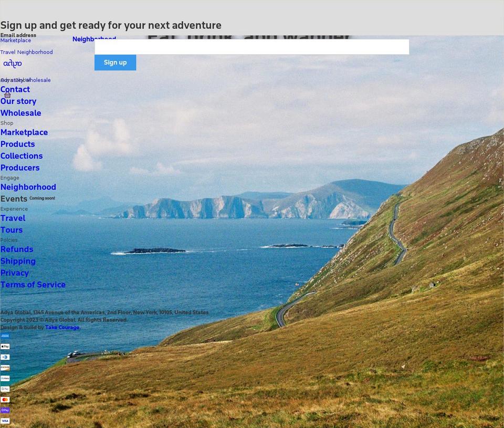Click the 'Email address' field label
This screenshot has width=504, height=428.
coord(18,35)
